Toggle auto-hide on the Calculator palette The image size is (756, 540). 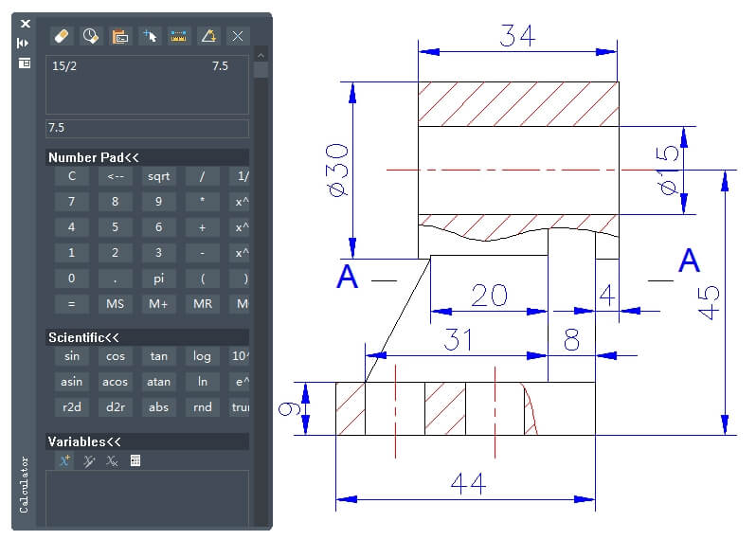24,43
